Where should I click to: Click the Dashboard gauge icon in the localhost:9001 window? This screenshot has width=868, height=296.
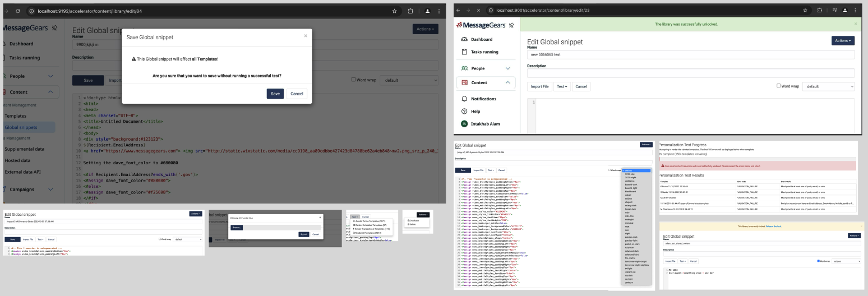point(464,39)
